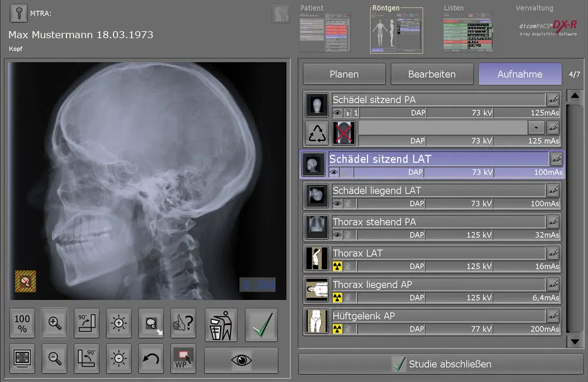Open the Listen section thumbnail
Viewport: 588px width, 382px height.
[467, 32]
